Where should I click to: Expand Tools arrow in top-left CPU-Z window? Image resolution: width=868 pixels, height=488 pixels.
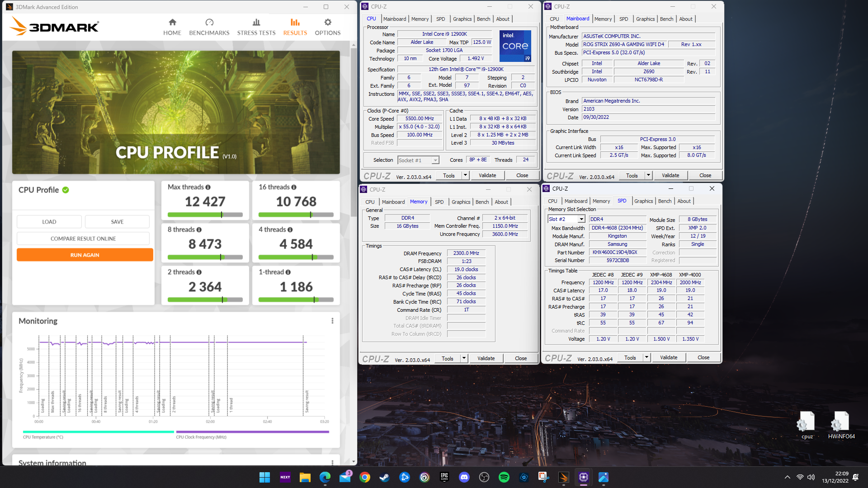click(x=465, y=175)
